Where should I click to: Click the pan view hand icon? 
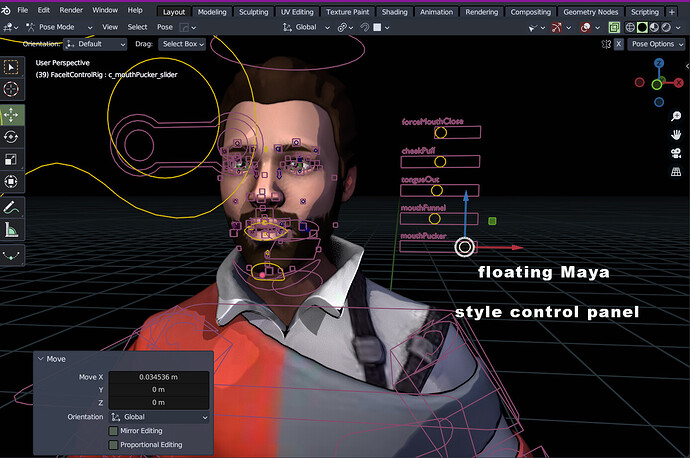click(676, 135)
